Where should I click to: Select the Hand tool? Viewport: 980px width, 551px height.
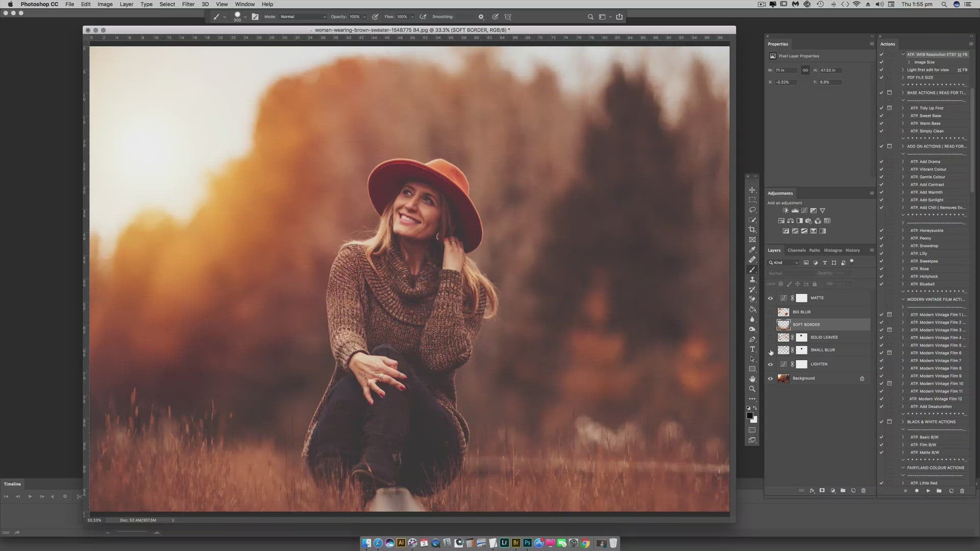752,379
